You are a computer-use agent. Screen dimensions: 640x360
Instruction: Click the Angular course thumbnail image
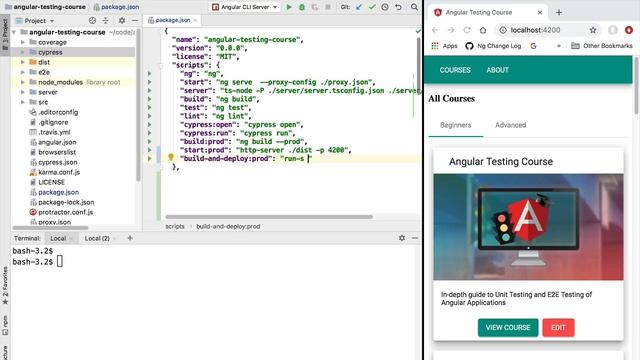tap(529, 227)
